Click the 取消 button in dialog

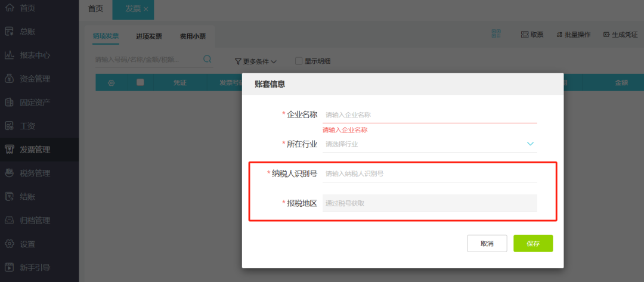487,243
